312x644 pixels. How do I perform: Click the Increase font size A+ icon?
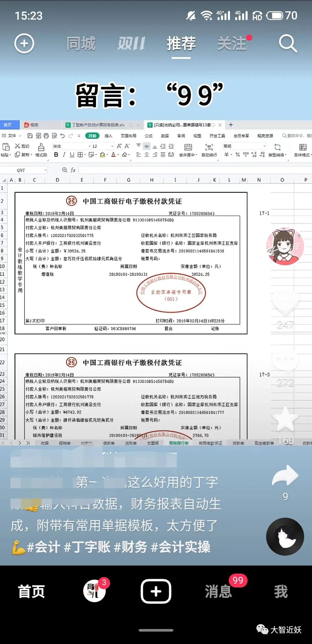(x=119, y=146)
